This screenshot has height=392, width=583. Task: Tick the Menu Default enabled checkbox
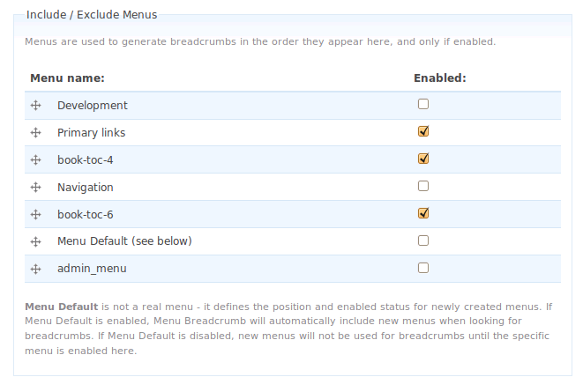[423, 240]
